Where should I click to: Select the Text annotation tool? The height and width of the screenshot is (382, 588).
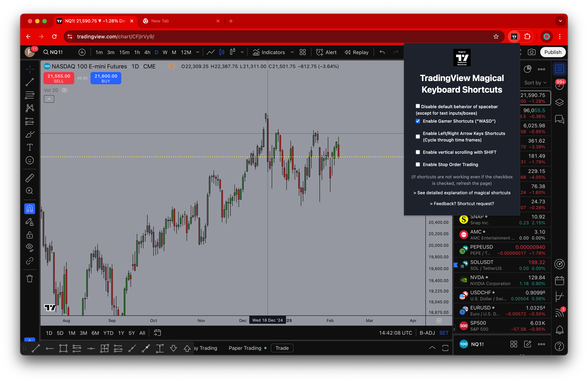pyautogui.click(x=30, y=147)
